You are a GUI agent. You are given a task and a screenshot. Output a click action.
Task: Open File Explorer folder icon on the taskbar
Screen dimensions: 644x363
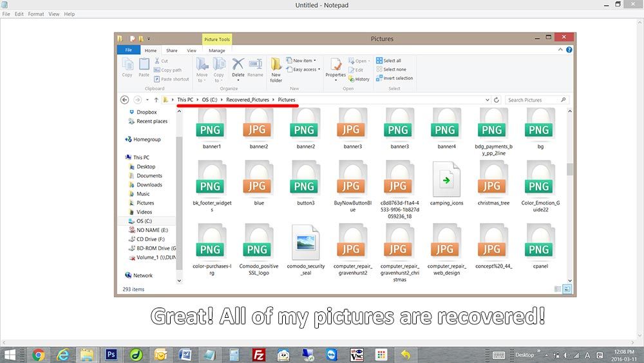coord(87,355)
